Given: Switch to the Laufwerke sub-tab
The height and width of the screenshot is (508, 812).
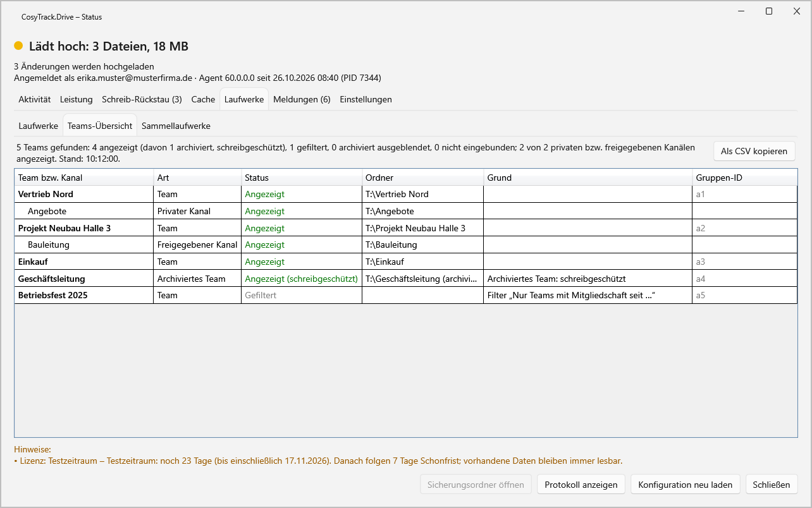Looking at the screenshot, I should click(x=39, y=126).
